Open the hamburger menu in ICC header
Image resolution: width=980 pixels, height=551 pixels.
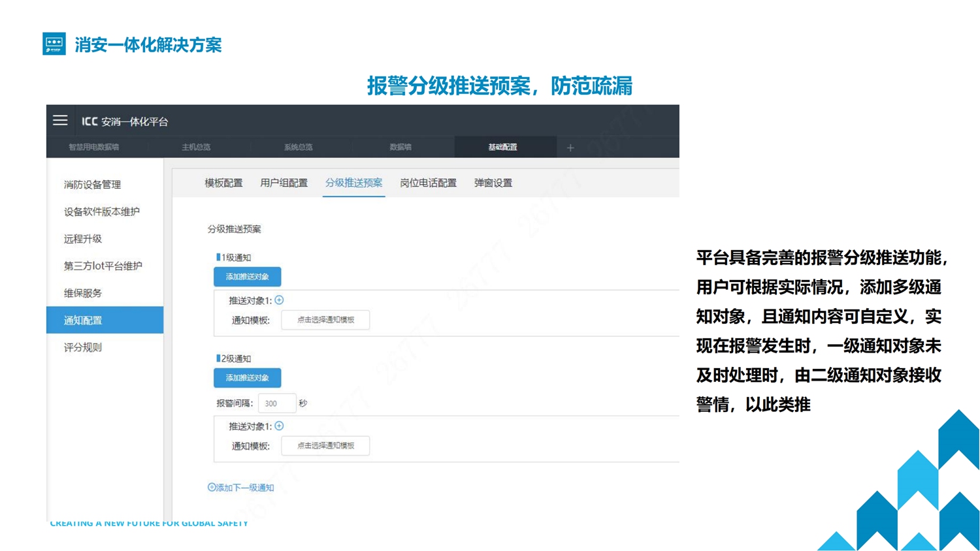click(x=60, y=121)
